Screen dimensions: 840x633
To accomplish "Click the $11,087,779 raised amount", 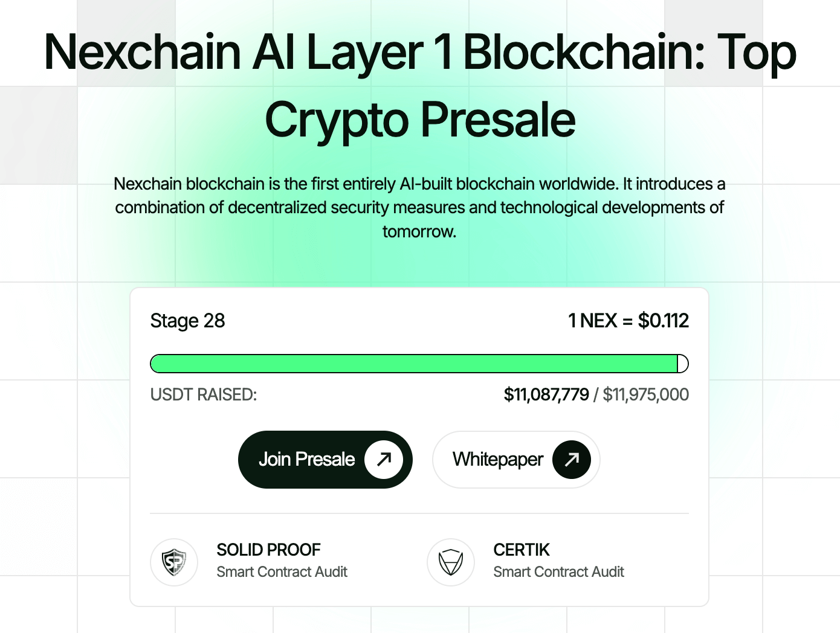I will click(x=546, y=394).
